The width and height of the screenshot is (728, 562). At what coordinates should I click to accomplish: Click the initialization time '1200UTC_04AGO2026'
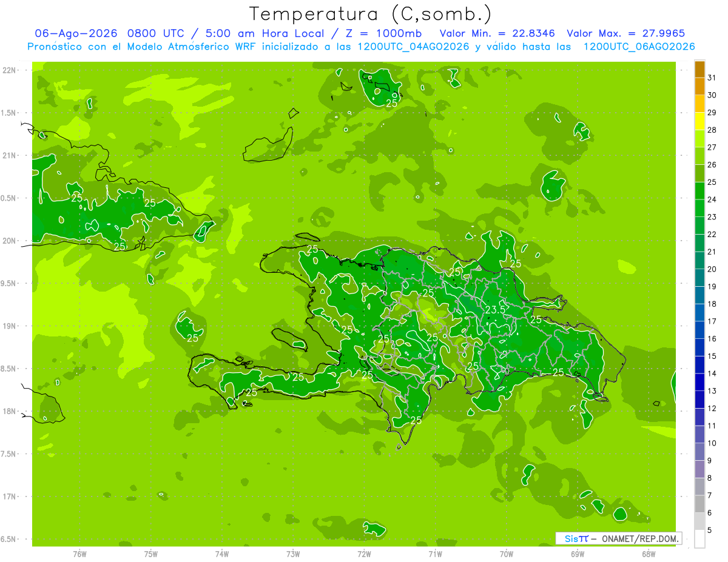[x=414, y=47]
